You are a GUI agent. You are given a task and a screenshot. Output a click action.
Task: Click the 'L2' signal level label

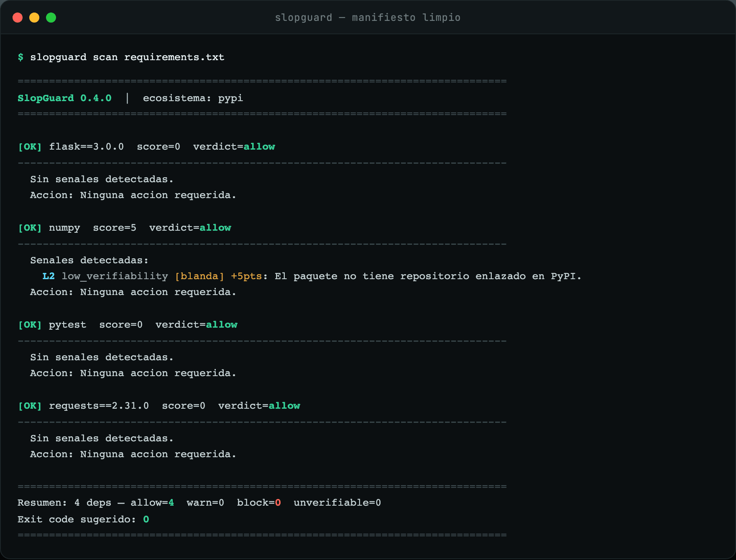tap(49, 276)
